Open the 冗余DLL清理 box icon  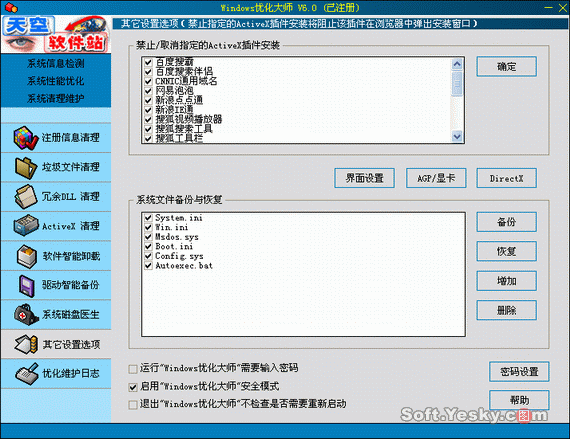[25, 197]
